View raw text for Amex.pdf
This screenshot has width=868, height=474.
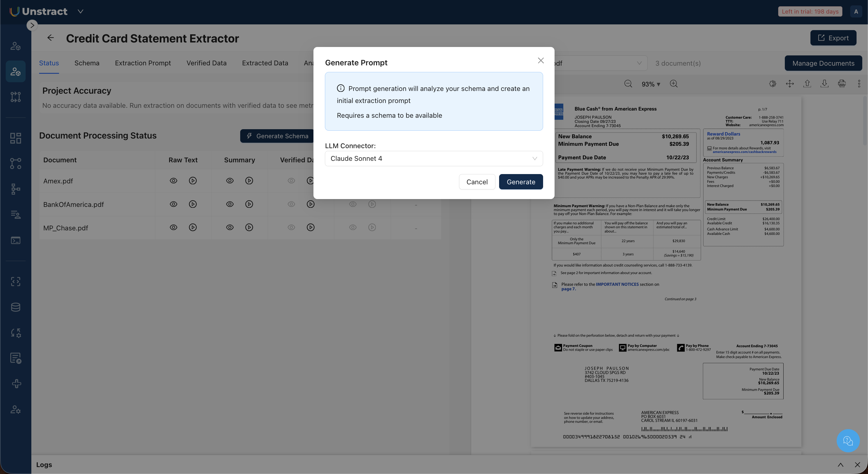(174, 181)
